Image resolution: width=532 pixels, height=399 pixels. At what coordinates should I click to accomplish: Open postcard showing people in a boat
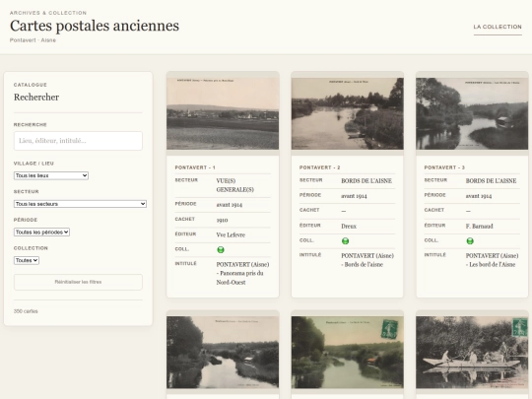click(x=472, y=352)
